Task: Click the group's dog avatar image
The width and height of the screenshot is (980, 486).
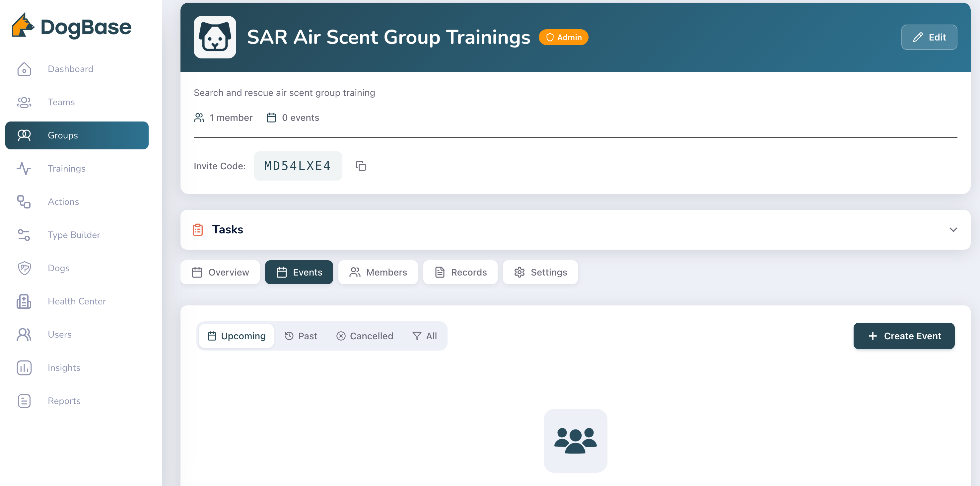Action: (x=215, y=37)
